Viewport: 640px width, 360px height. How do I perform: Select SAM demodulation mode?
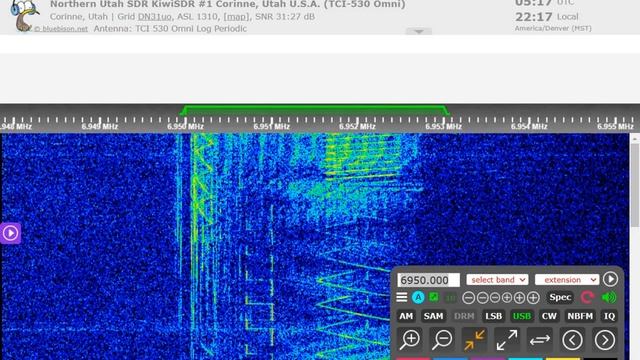pos(433,316)
